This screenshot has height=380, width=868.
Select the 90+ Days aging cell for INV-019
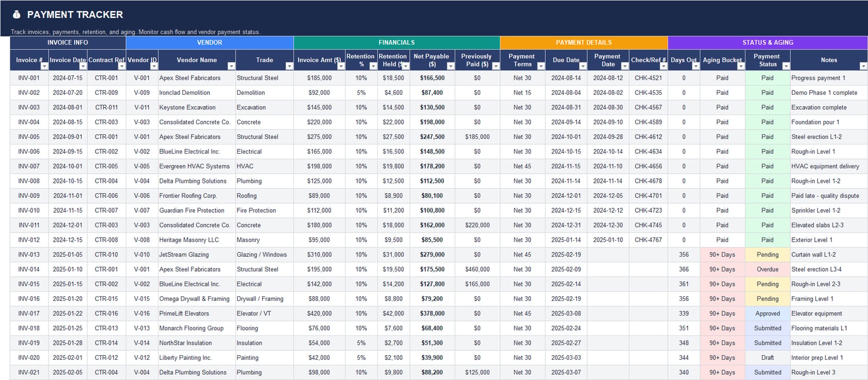click(722, 343)
